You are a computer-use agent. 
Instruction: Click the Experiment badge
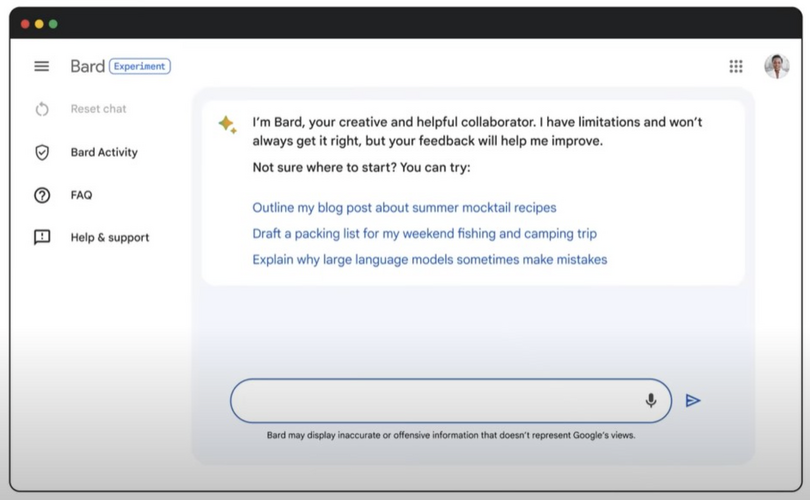coord(139,66)
